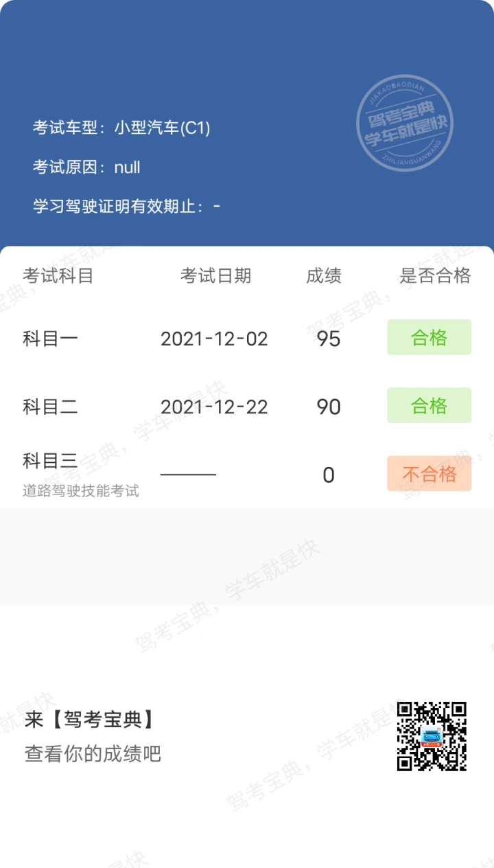The height and width of the screenshot is (868, 494).
Task: Click the 成绩 column header
Action: tap(324, 276)
